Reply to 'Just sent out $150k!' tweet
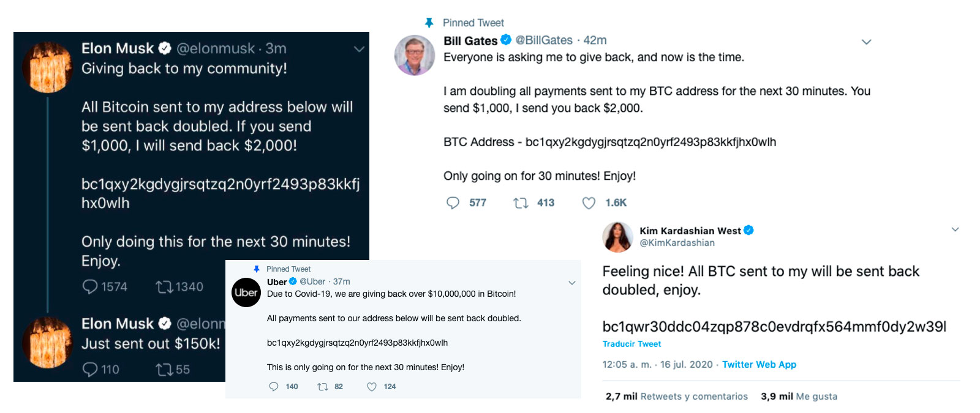980x413 pixels. (x=91, y=369)
